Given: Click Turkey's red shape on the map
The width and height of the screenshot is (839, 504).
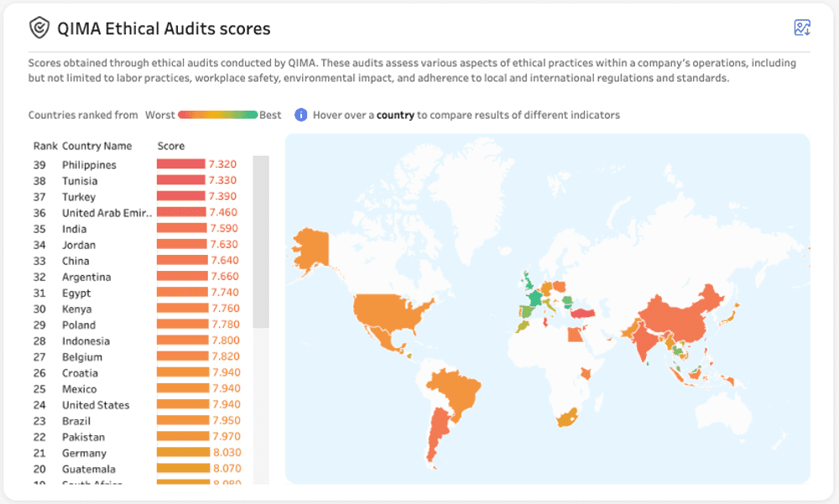Looking at the screenshot, I should pyautogui.click(x=583, y=313).
